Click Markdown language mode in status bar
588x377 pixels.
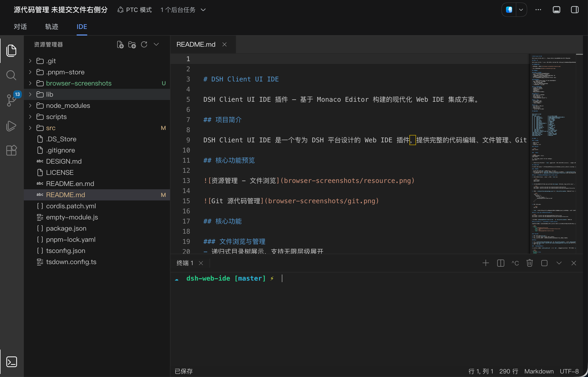click(x=539, y=371)
